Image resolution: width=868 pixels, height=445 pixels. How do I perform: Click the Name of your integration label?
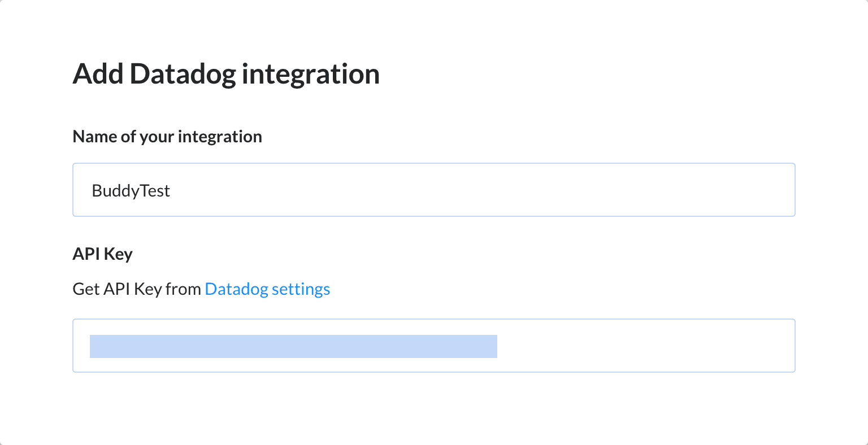click(x=167, y=136)
